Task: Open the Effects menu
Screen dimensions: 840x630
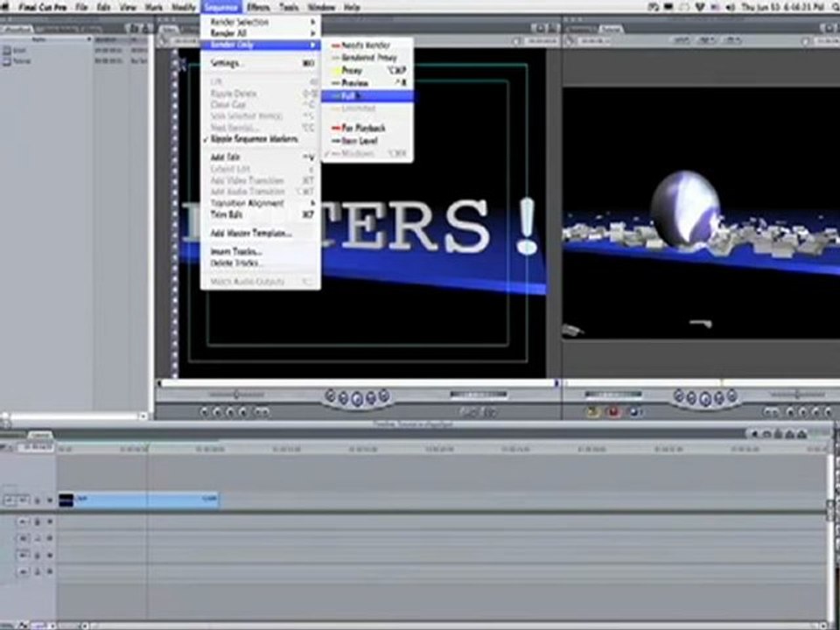Action: [x=258, y=7]
